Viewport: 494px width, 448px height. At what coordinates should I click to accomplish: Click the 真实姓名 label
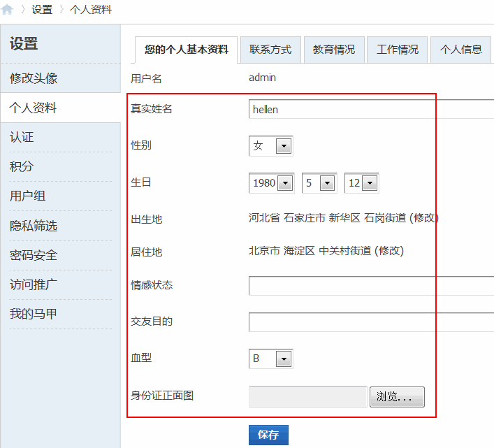[x=152, y=109]
